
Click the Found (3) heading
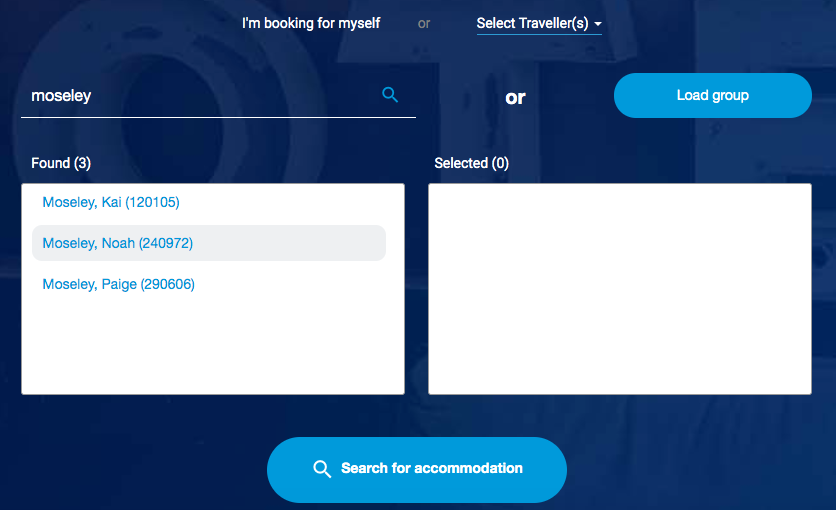pyautogui.click(x=61, y=163)
